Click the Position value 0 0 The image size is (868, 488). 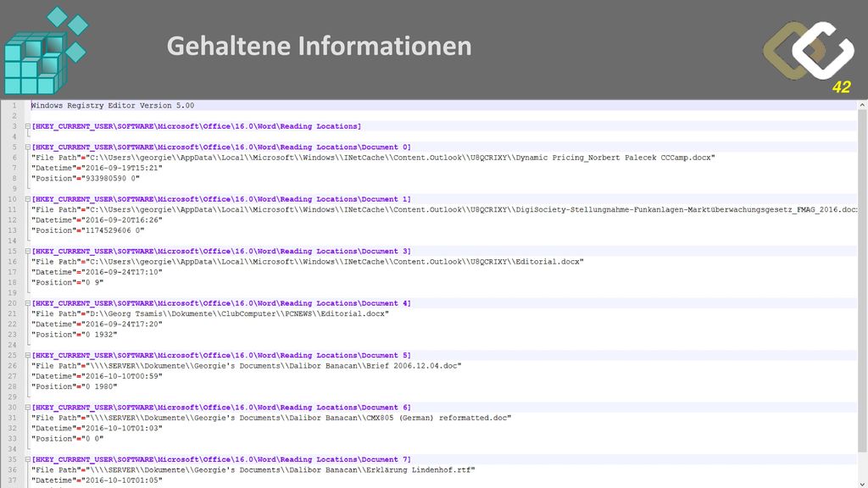[92, 439]
